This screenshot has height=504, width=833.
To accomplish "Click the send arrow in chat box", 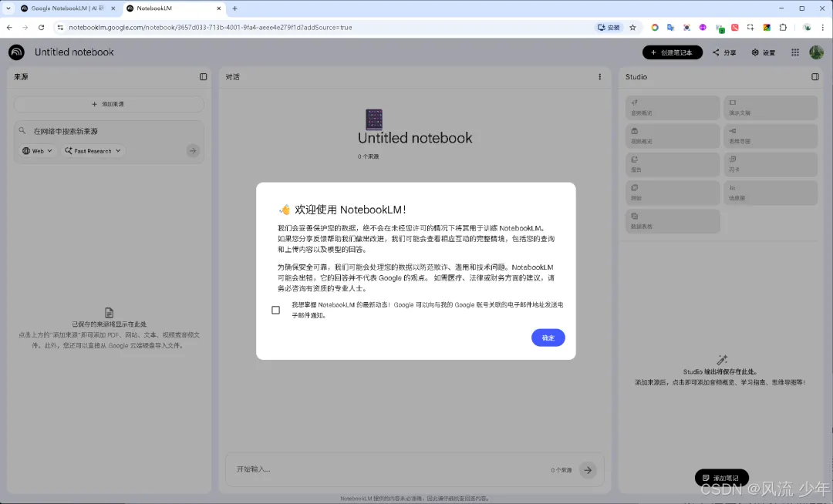I will (588, 470).
